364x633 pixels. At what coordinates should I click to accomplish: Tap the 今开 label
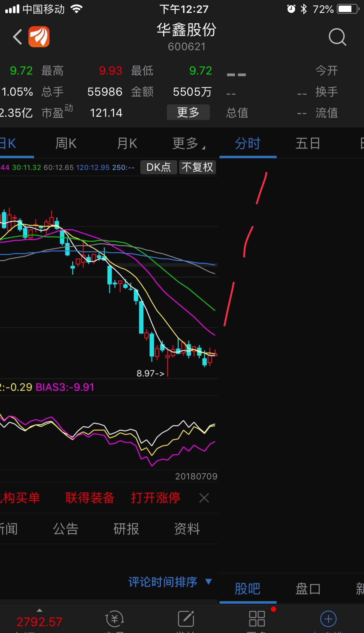pyautogui.click(x=326, y=71)
